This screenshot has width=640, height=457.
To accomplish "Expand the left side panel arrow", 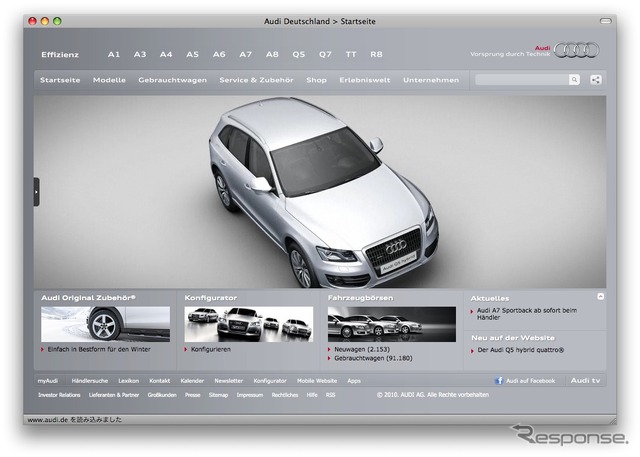I will coord(36,192).
